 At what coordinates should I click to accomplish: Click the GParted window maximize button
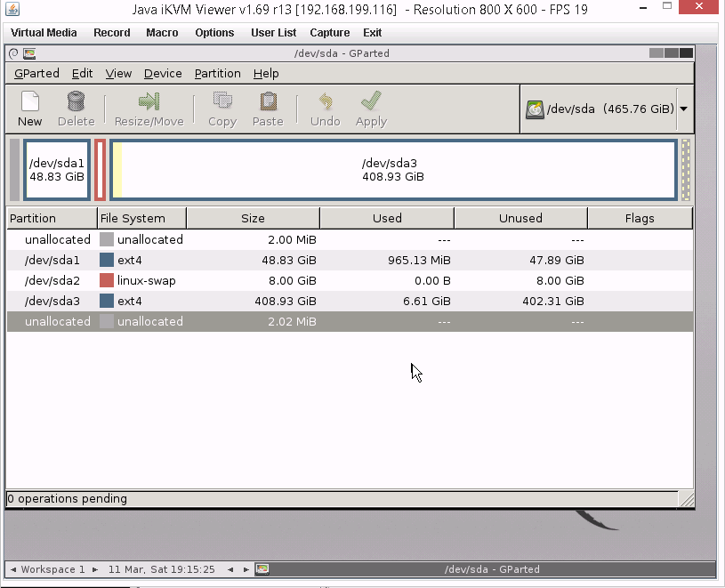click(x=671, y=53)
